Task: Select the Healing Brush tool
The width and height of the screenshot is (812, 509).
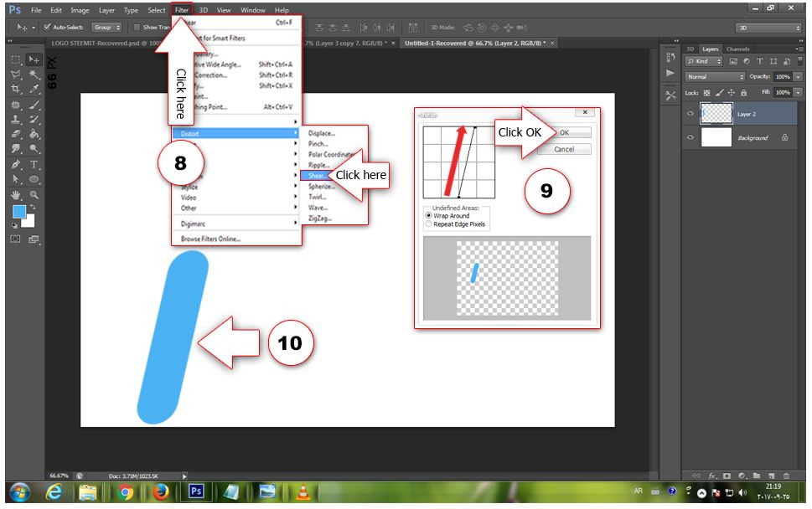Action: pyautogui.click(x=16, y=105)
